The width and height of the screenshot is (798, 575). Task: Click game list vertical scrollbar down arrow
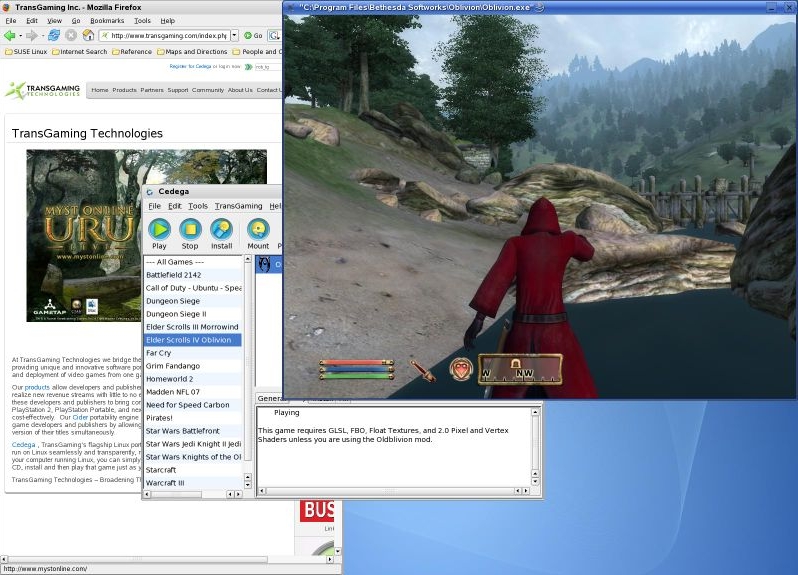pos(248,484)
